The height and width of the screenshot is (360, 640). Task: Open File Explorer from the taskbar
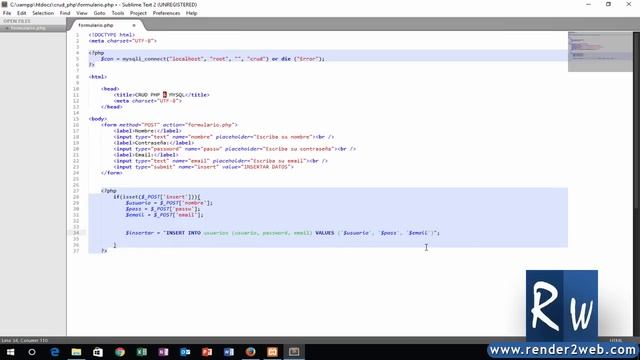[x=76, y=352]
